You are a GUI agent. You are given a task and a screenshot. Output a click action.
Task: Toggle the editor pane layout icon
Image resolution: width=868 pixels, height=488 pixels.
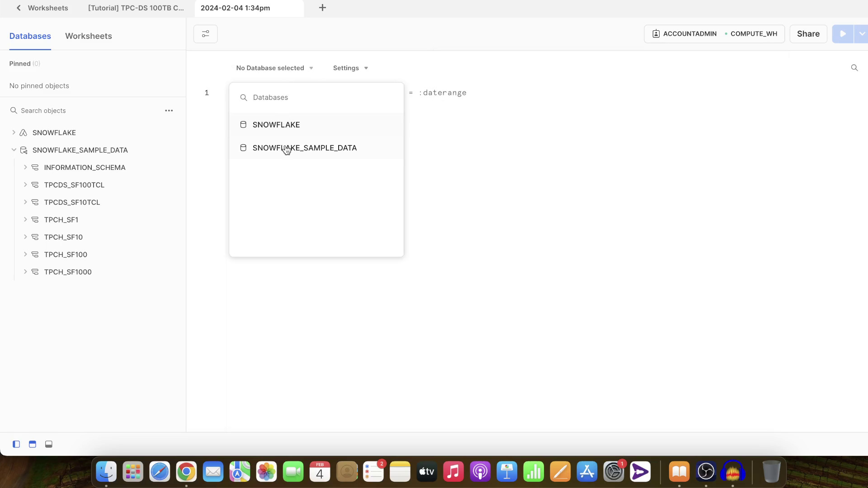(x=33, y=444)
